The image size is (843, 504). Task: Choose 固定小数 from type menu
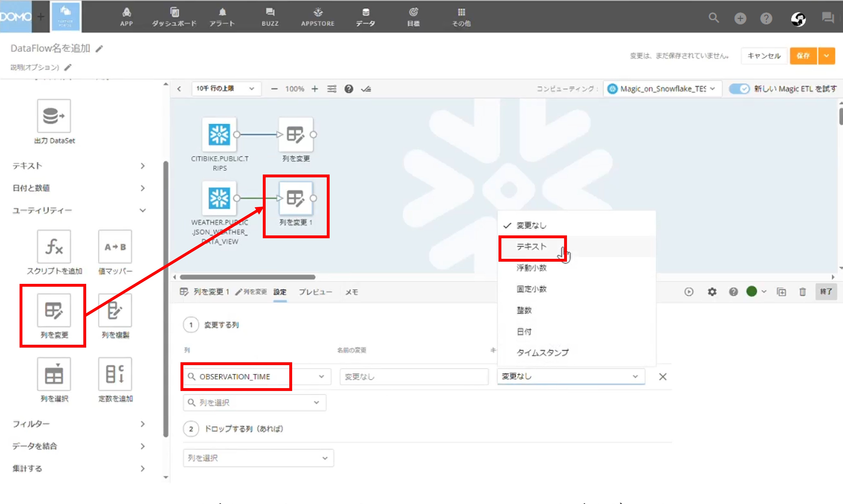(x=577, y=289)
